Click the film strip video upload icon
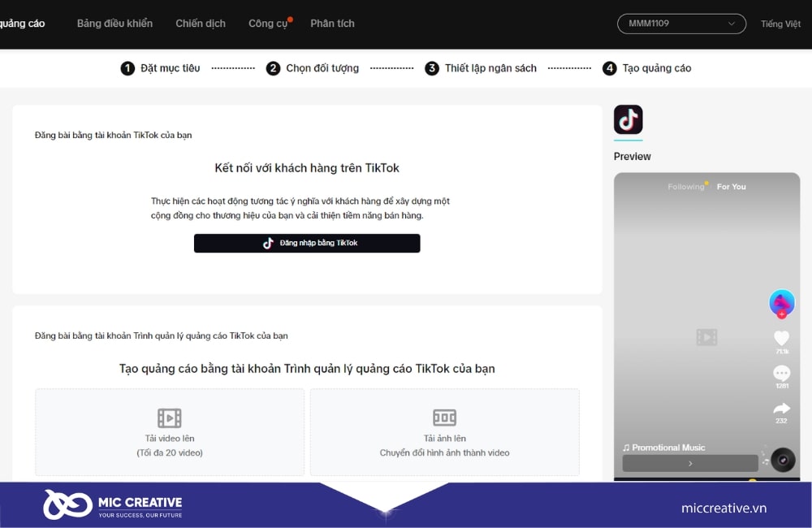Viewport: 812px width, 528px height. pyautogui.click(x=170, y=418)
